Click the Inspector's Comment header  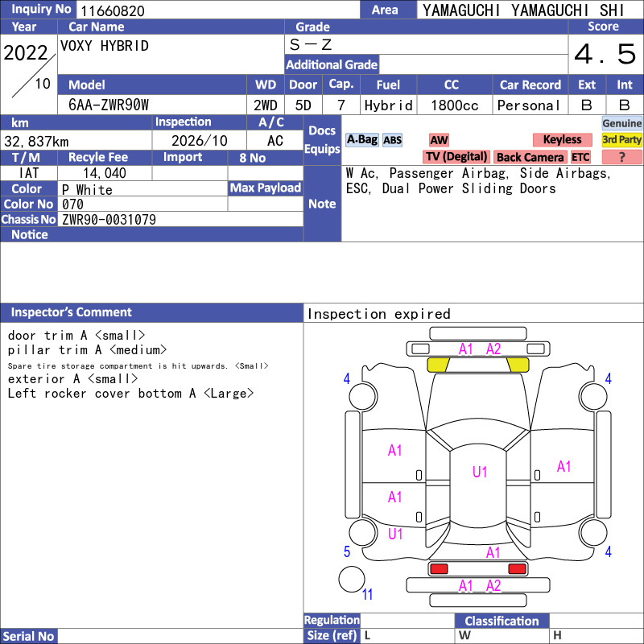click(151, 312)
